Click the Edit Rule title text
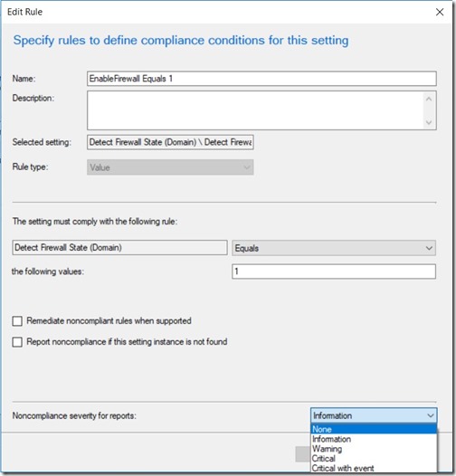Screen dimensions: 456x476 click(25, 12)
